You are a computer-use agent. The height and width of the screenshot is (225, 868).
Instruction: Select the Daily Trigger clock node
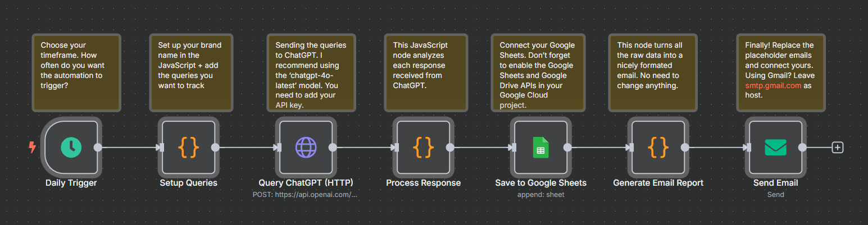(x=71, y=148)
